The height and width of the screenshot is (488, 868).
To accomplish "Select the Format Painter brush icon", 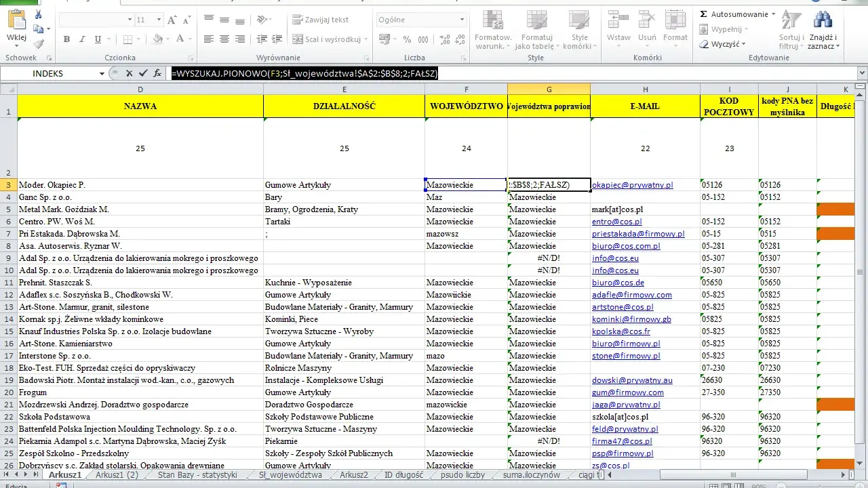I will [x=39, y=43].
